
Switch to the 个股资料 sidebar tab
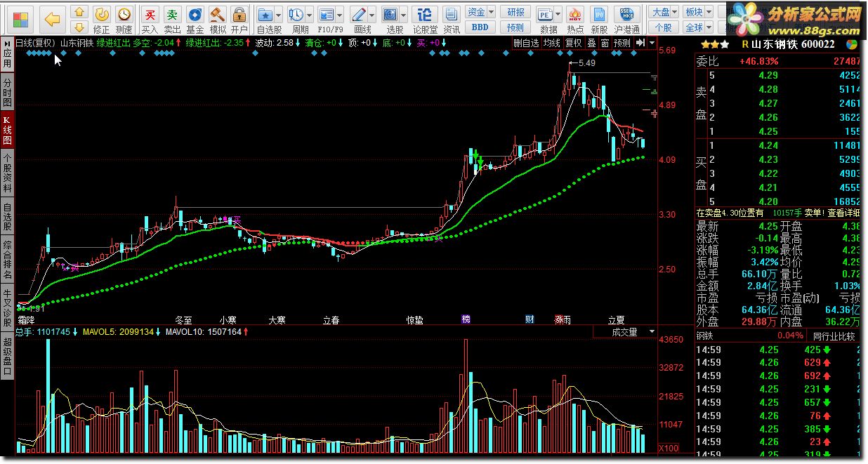[x=7, y=173]
